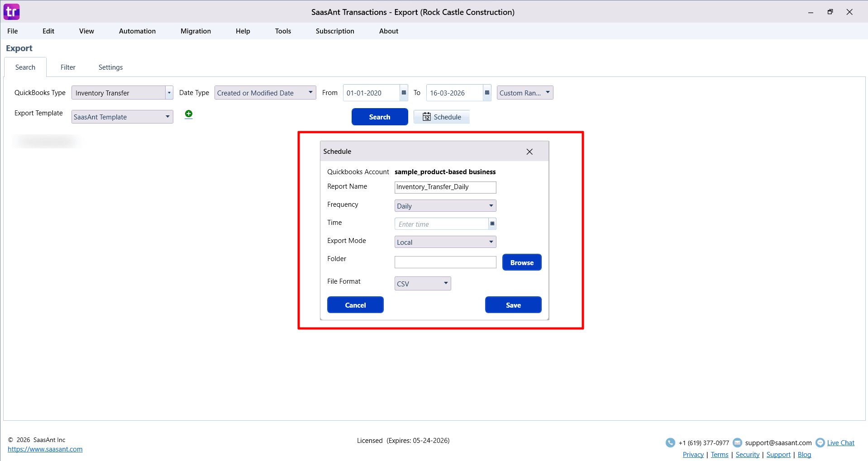Open the Support link
This screenshot has width=868, height=461.
click(x=778, y=455)
